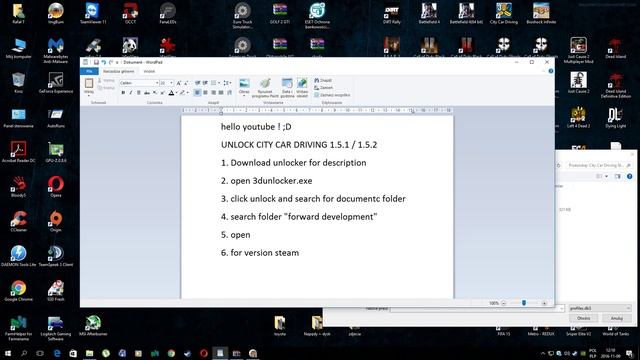Select Align text right
The image size is (640, 360).
213,93
